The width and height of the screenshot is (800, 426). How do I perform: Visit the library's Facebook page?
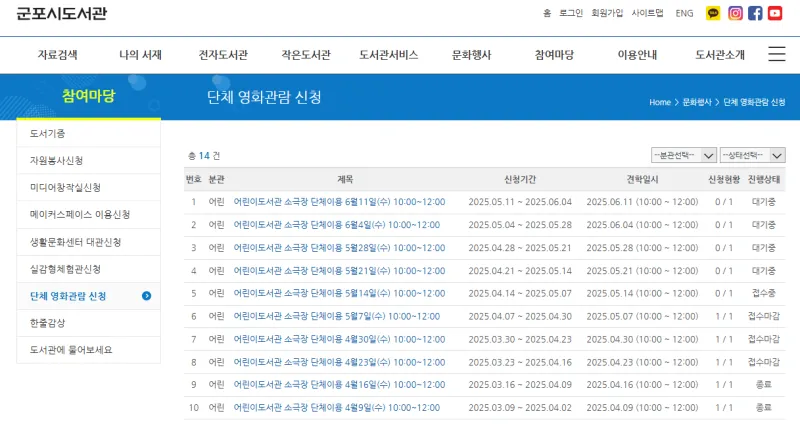point(756,13)
